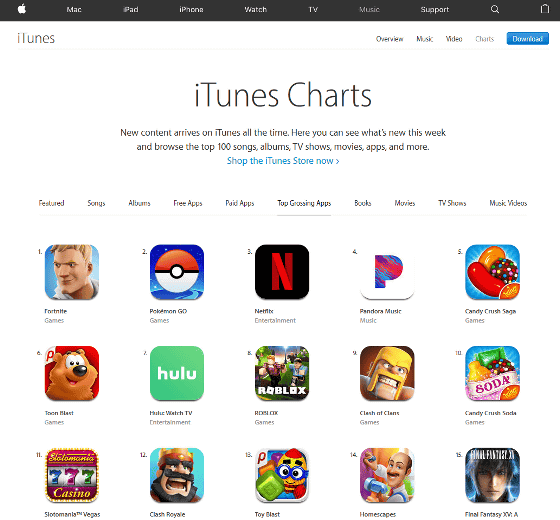Follow the Shop the iTunes Store now link
Image resolution: width=560 pixels, height=520 pixels.
pyautogui.click(x=283, y=161)
